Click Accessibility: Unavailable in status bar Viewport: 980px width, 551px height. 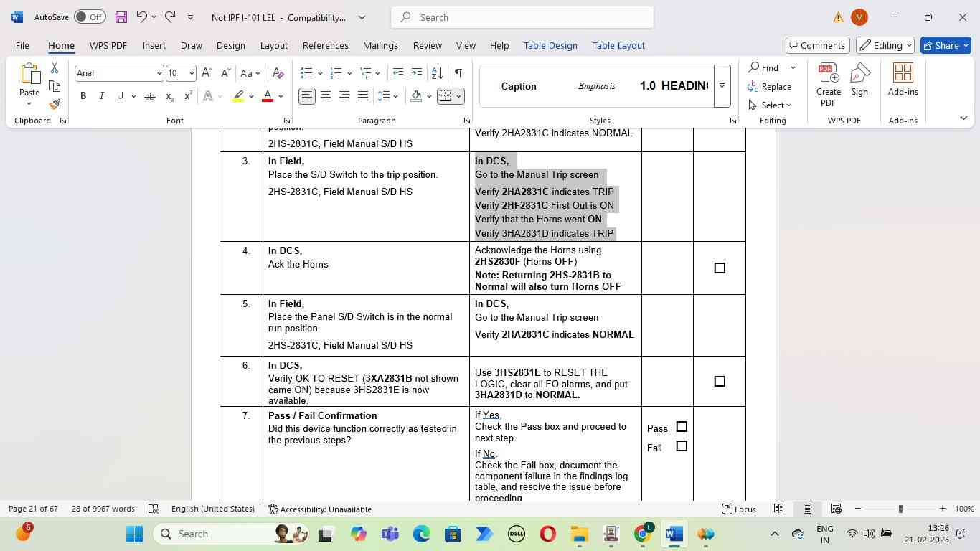point(320,509)
